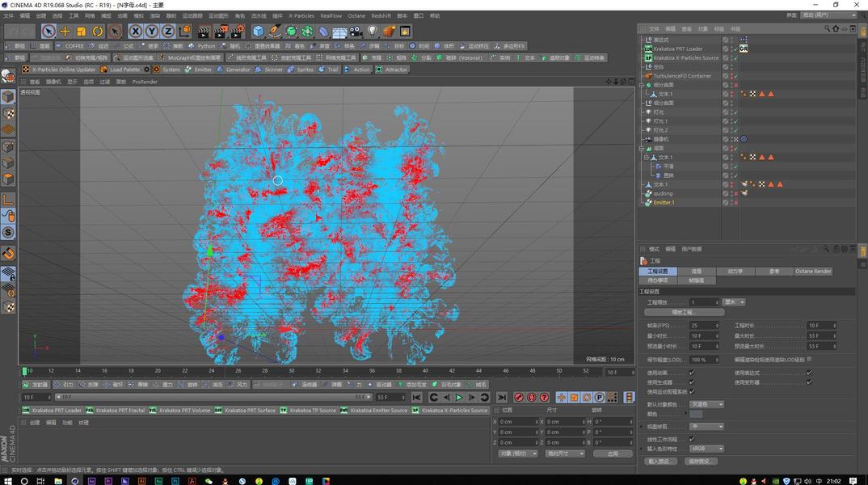Select the Scale tool in top toolbar

pos(82,32)
